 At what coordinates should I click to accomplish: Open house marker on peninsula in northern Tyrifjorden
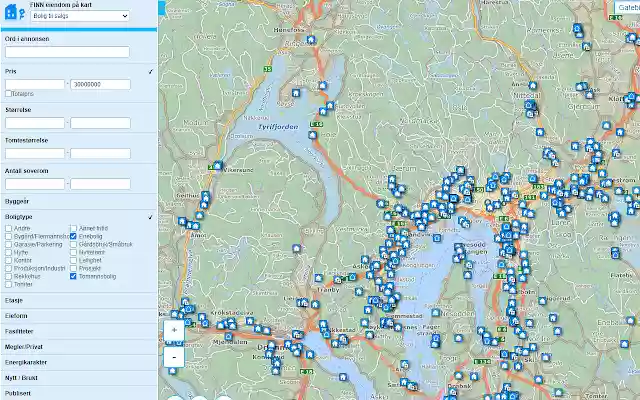(x=296, y=93)
